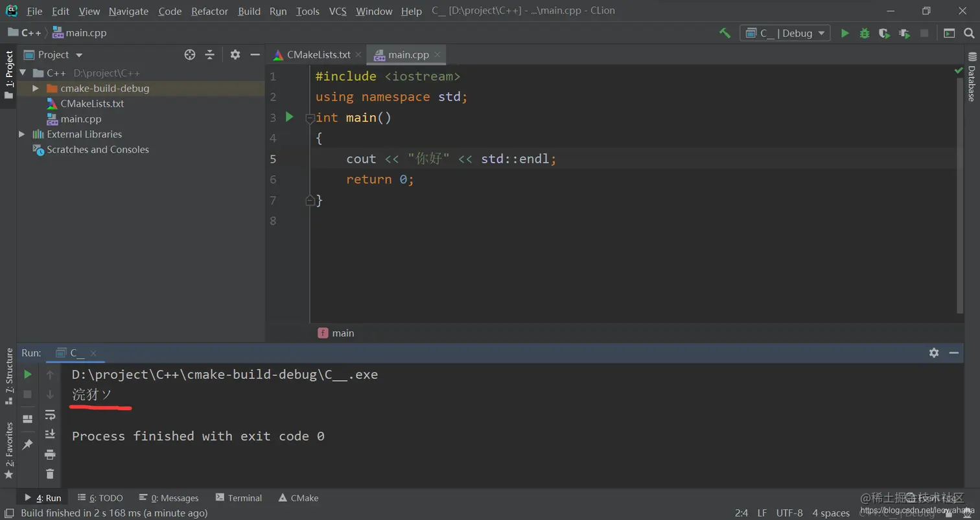
Task: Open the CMake tool window
Action: click(298, 498)
